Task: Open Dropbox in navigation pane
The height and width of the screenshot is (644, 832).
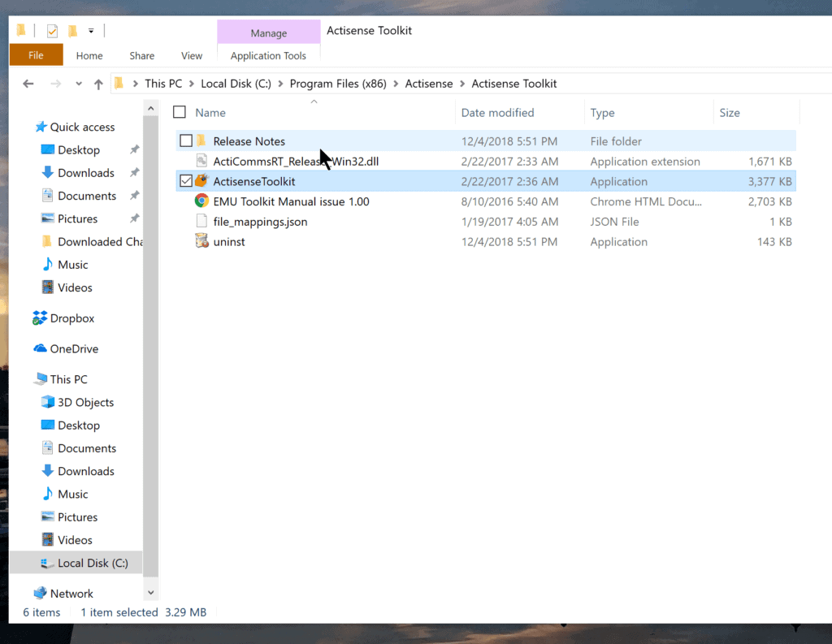Action: pos(72,318)
